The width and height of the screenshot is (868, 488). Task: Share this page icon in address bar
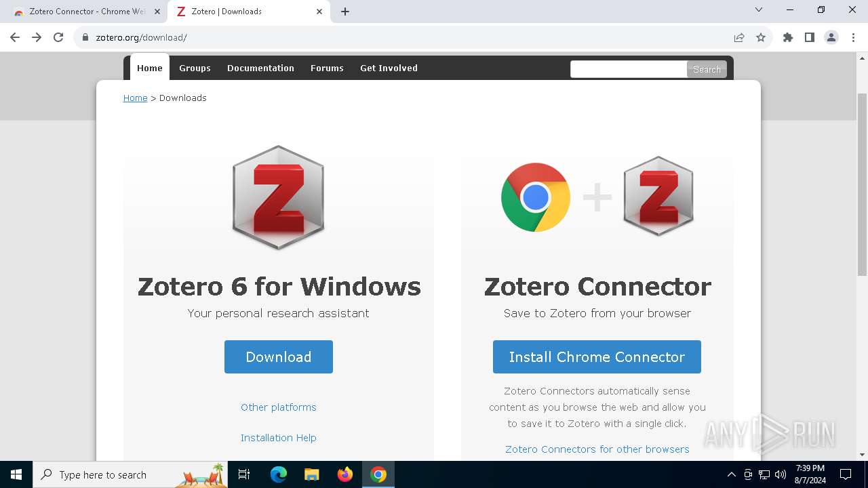pyautogui.click(x=739, y=37)
